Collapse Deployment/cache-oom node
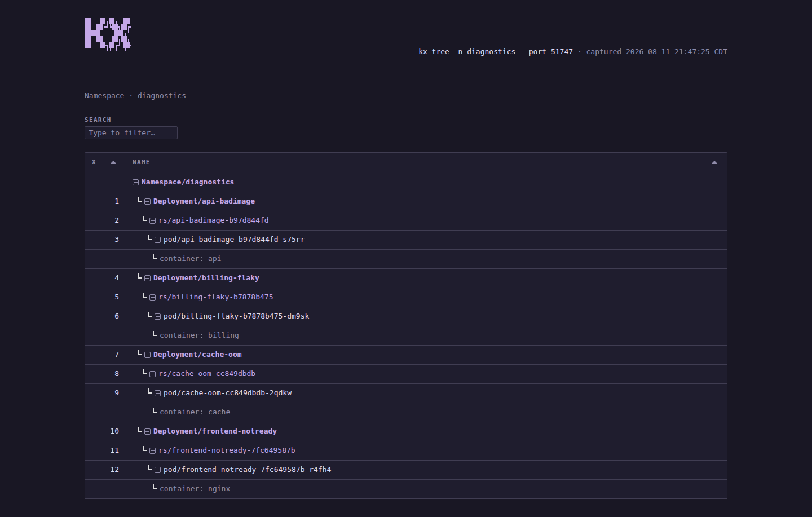Image resolution: width=812 pixels, height=517 pixels. (147, 355)
